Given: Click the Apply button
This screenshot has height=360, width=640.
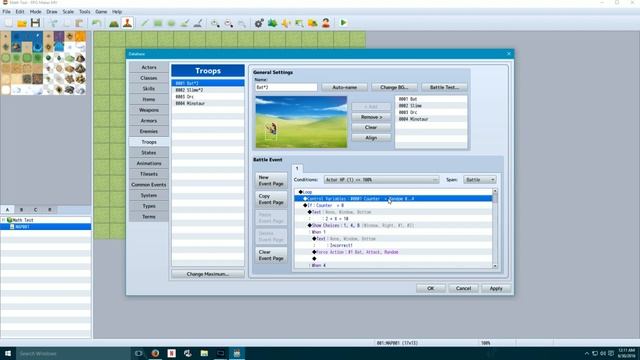Looking at the screenshot, I should pos(496,289).
